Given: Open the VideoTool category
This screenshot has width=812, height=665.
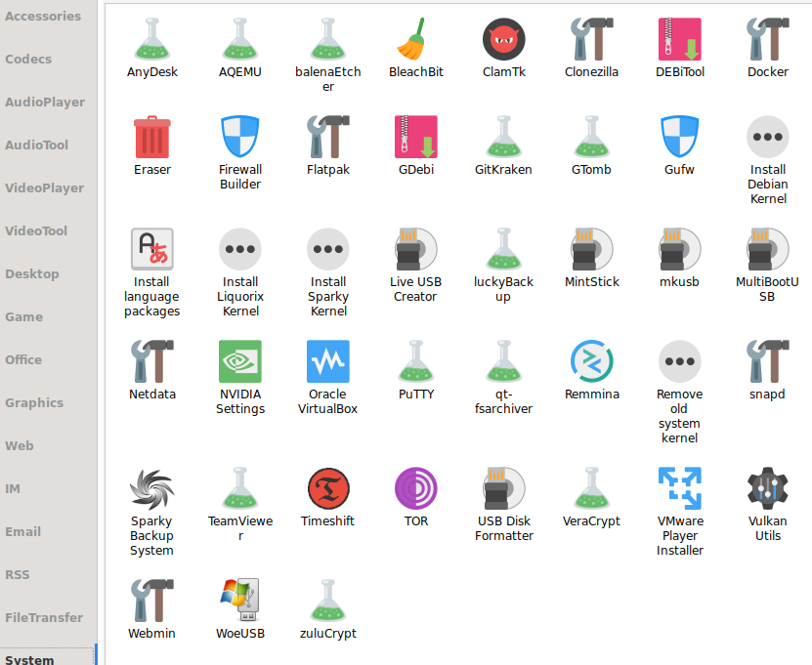Looking at the screenshot, I should tap(36, 230).
